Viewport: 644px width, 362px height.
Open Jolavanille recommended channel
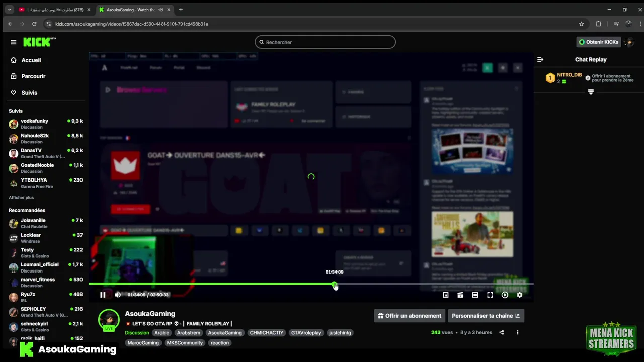[45, 223]
